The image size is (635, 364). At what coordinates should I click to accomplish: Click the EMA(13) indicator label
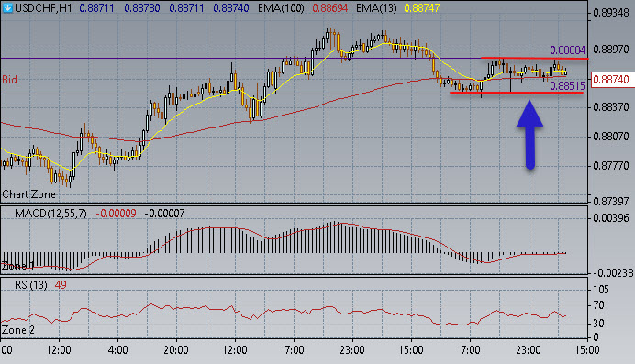pyautogui.click(x=376, y=7)
